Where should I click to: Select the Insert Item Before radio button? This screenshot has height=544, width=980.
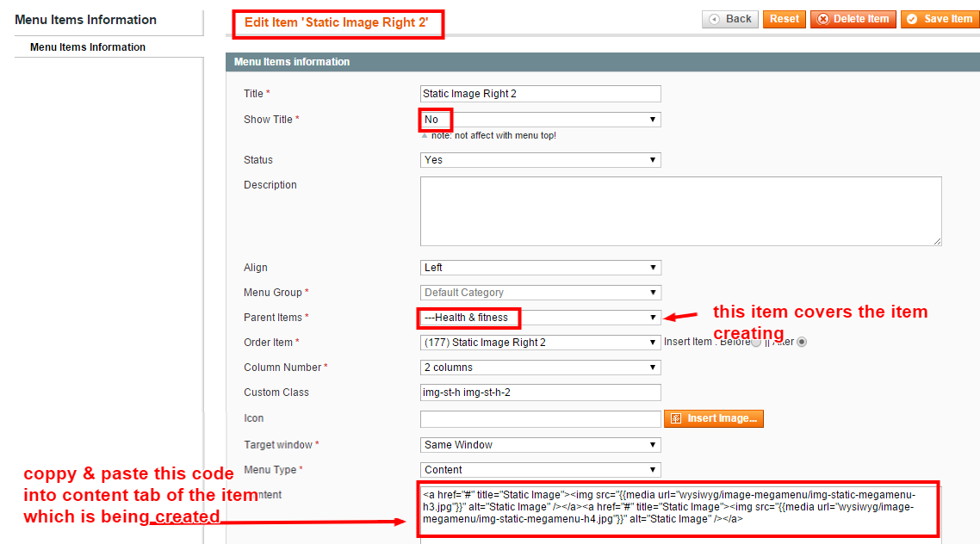(x=756, y=342)
